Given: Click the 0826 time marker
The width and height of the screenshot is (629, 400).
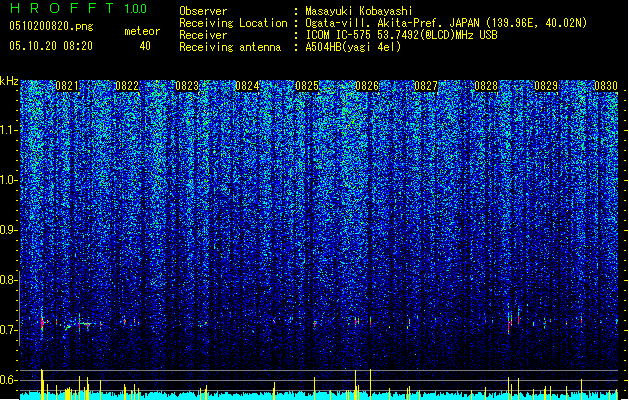Looking at the screenshot, I should click(x=367, y=86).
